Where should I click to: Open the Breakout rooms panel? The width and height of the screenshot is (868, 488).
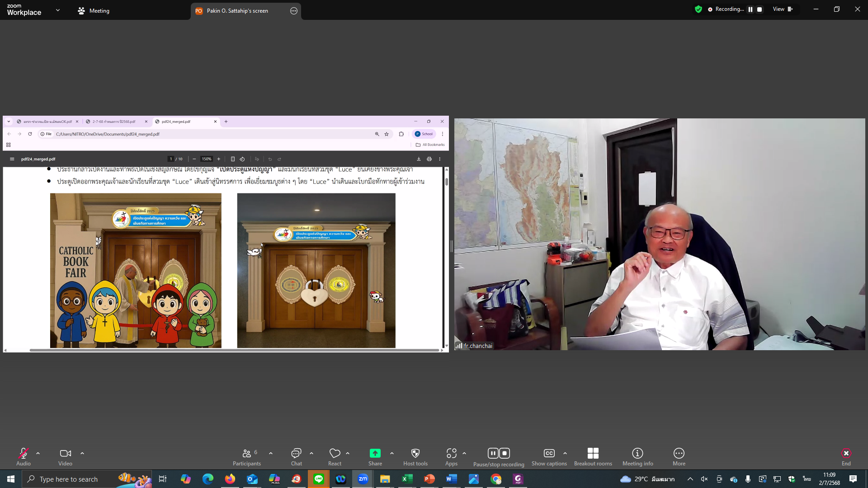593,453
